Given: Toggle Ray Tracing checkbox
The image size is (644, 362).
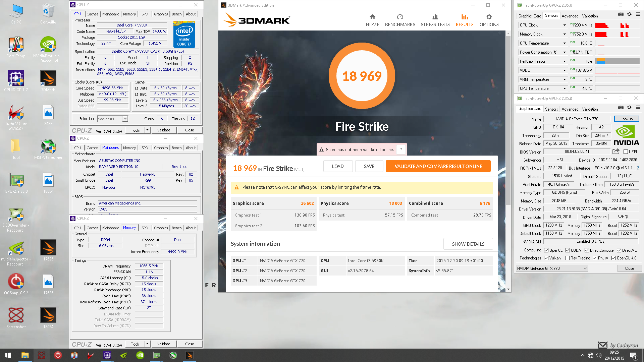Looking at the screenshot, I should (567, 258).
